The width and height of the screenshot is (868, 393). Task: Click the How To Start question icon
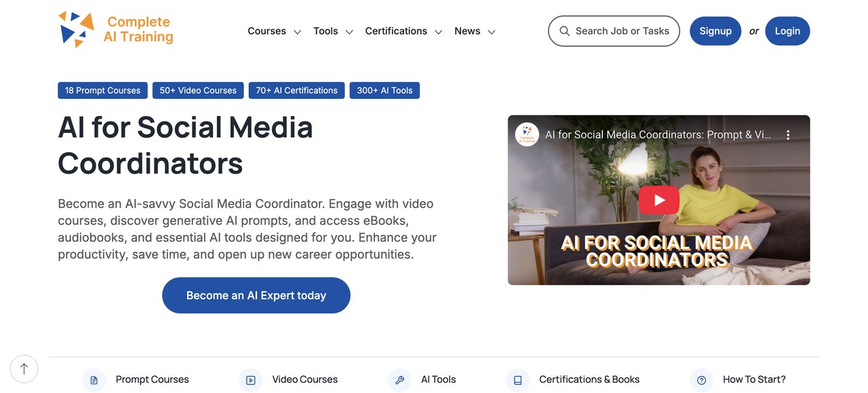[702, 380]
